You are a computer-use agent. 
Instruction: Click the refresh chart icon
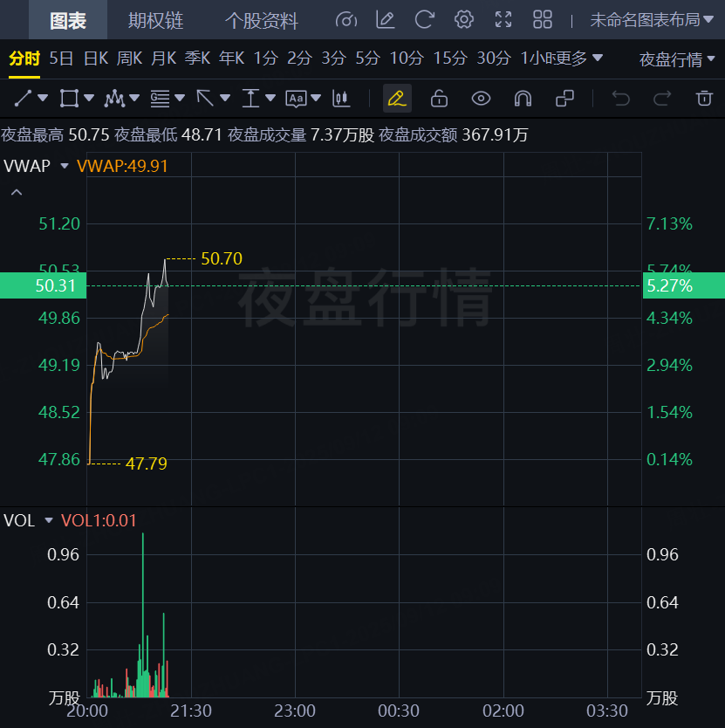pos(425,19)
